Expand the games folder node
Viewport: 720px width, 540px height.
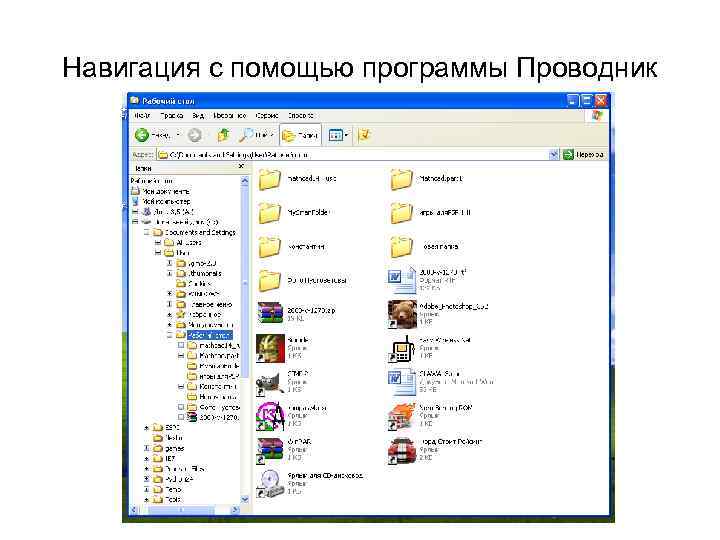pyautogui.click(x=146, y=448)
